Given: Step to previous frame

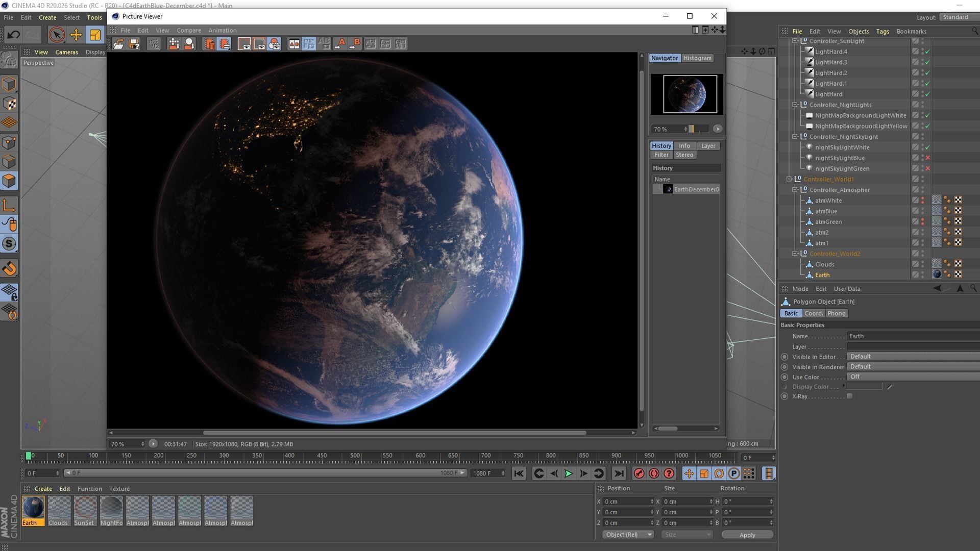Looking at the screenshot, I should click(x=554, y=473).
